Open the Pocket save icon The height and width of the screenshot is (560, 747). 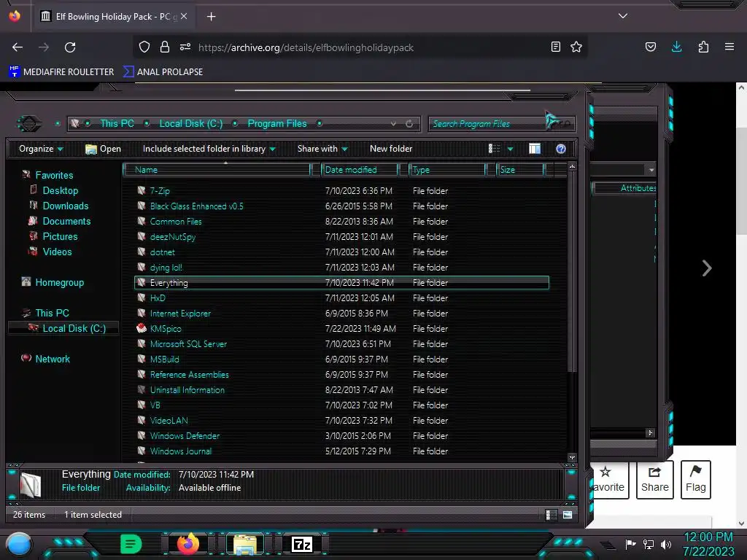pos(651,47)
